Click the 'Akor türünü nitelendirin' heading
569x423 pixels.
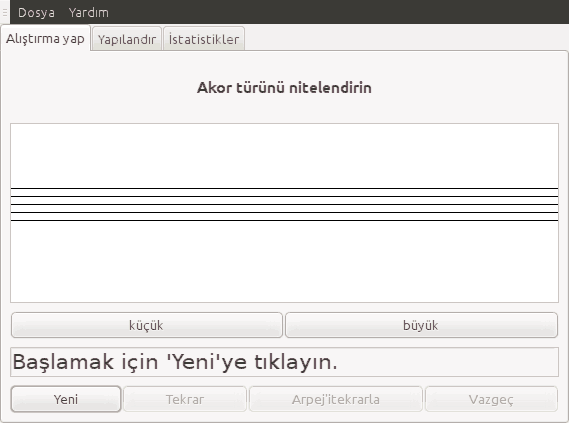pos(284,88)
